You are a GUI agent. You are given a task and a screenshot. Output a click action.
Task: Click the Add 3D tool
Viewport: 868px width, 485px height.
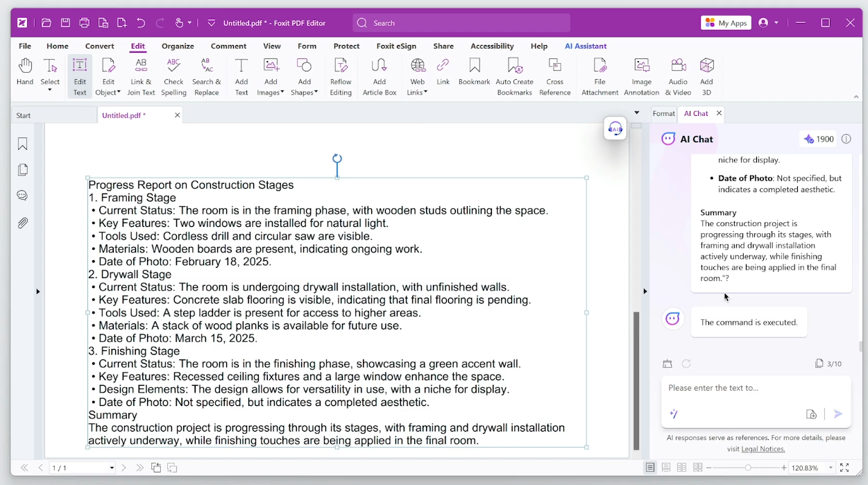tap(706, 76)
